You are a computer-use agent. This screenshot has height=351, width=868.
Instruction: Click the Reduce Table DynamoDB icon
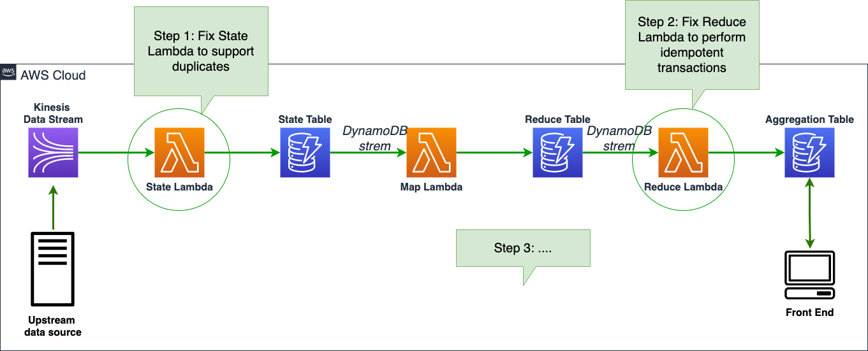point(557,152)
